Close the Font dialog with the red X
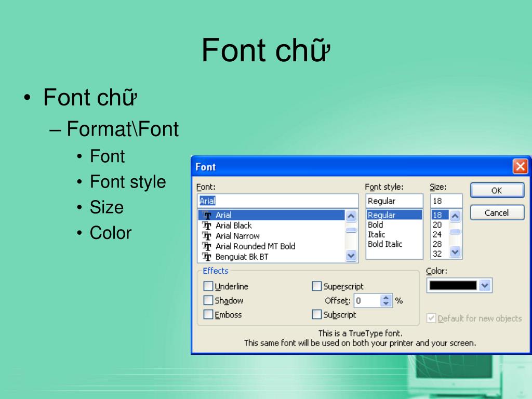 (520, 167)
